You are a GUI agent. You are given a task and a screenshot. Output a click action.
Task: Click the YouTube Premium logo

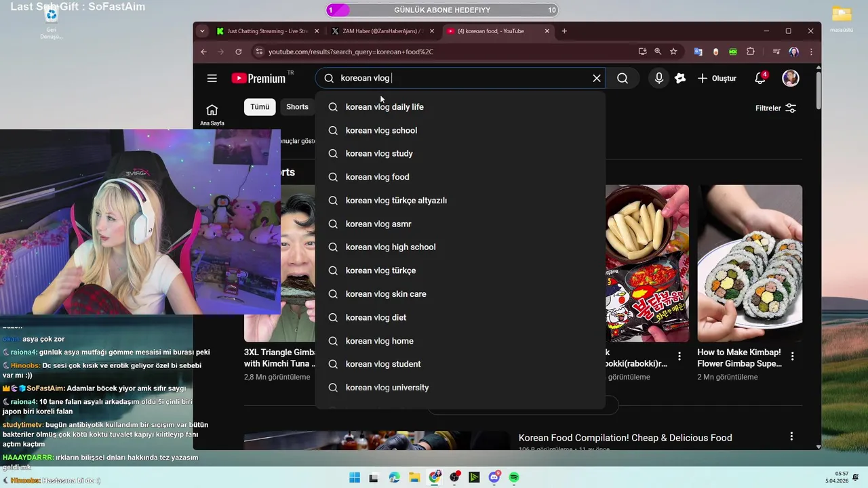(258, 78)
